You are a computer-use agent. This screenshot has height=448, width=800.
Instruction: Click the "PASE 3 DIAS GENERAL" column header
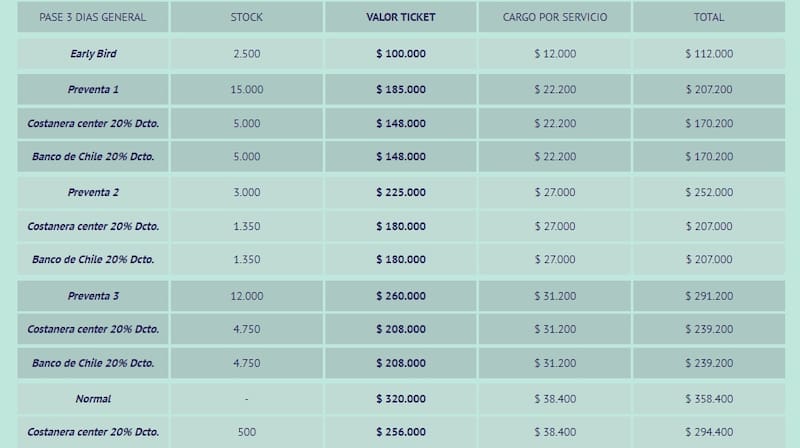(93, 17)
